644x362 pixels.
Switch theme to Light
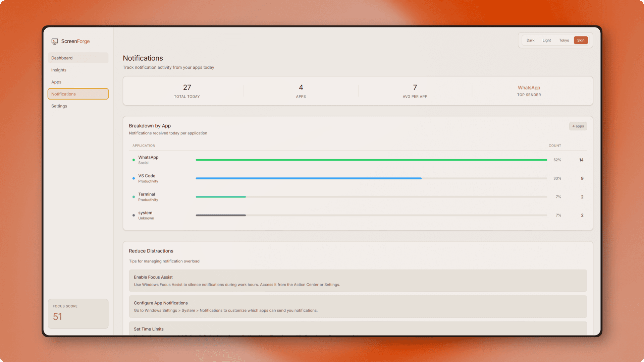coord(546,40)
